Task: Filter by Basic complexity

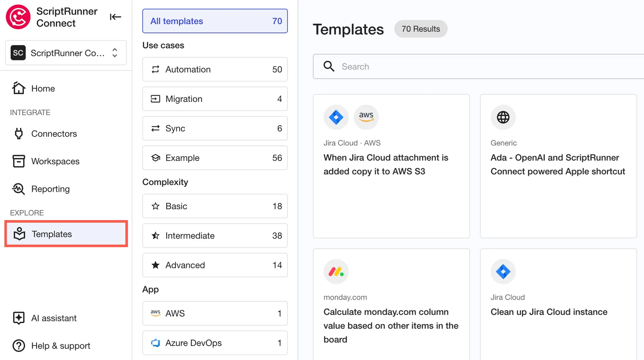Action: (x=215, y=206)
